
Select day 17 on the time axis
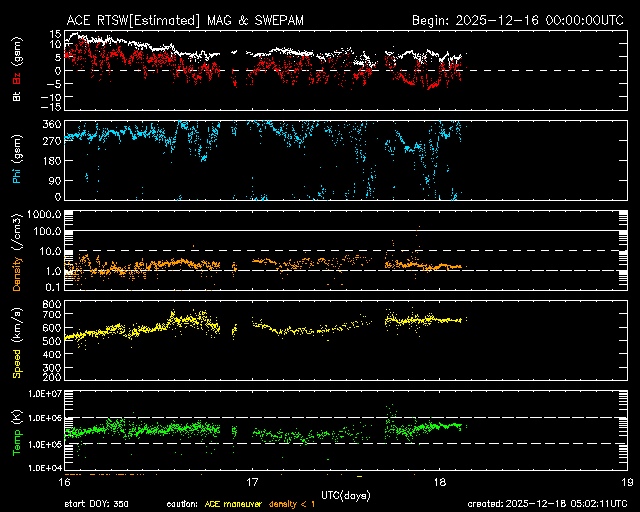tap(253, 483)
